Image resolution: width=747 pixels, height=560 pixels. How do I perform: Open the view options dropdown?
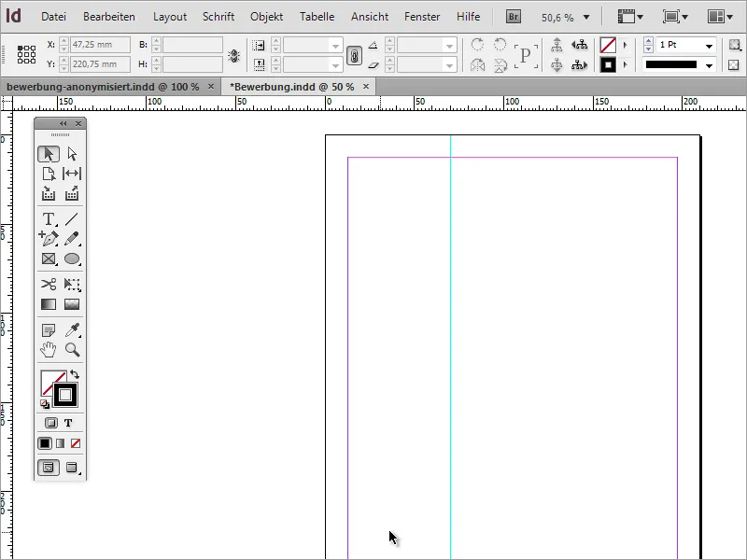629,17
